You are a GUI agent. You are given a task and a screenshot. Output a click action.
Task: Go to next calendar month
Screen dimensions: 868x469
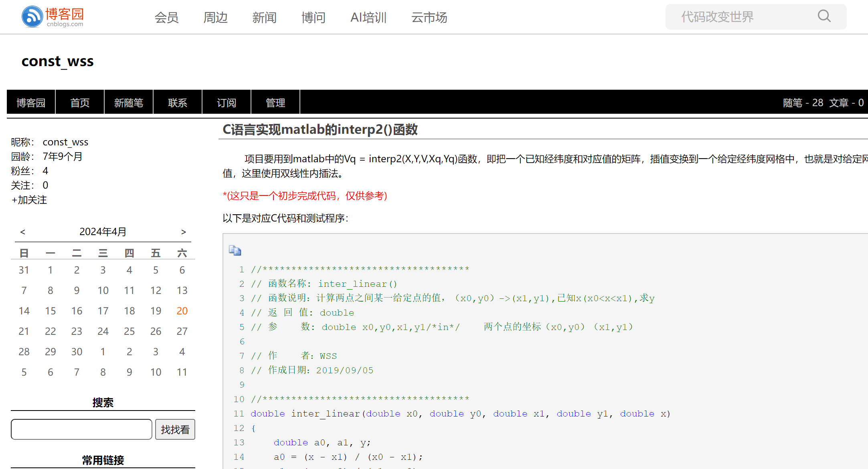[183, 232]
